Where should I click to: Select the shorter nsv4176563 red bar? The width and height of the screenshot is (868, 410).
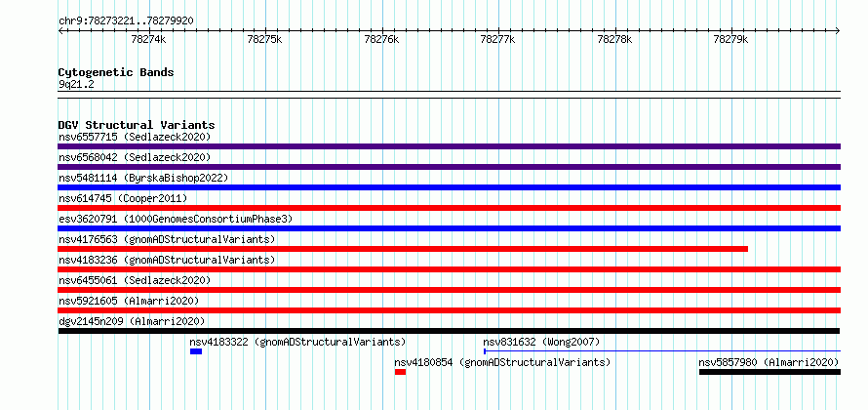click(403, 249)
